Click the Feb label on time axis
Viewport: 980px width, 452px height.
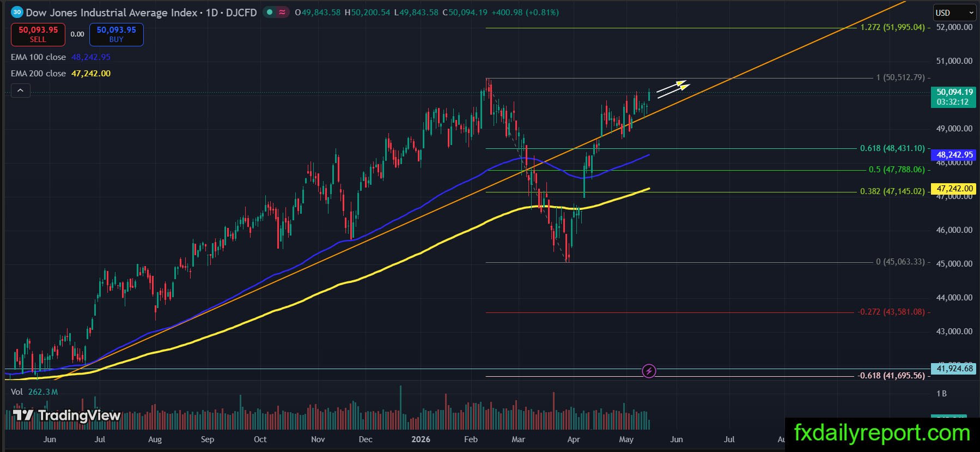click(471, 439)
